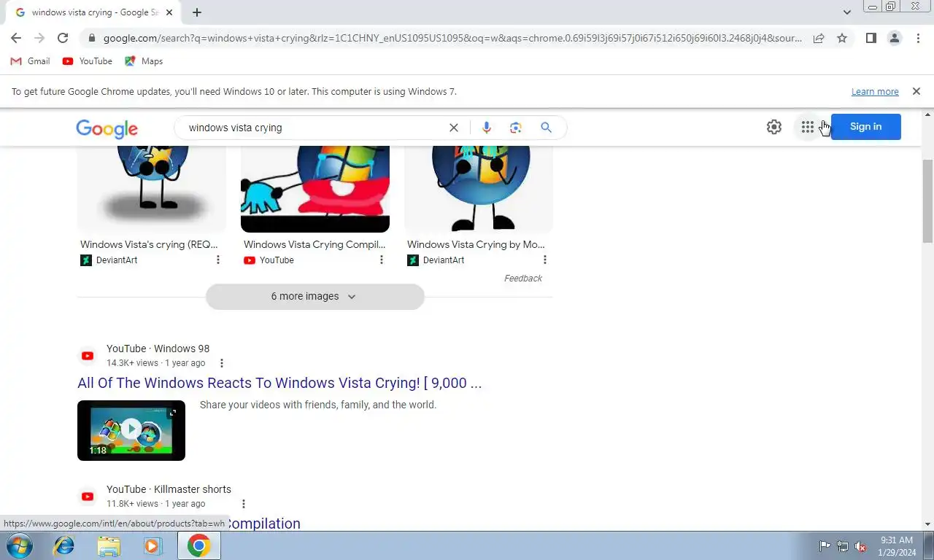Viewport: 934px width, 560px height.
Task: Start voice search with the microphone
Action: [487, 128]
